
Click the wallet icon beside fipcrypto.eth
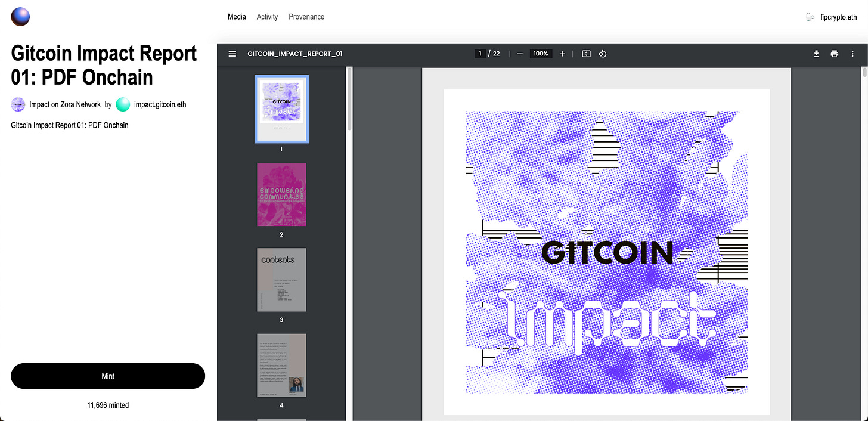pos(810,17)
